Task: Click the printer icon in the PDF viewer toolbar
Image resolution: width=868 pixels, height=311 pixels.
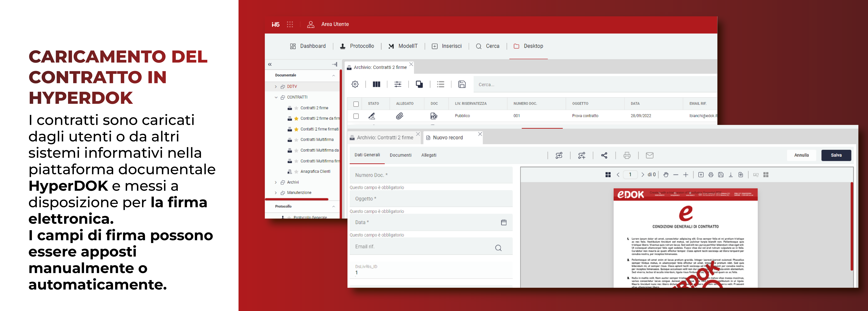Action: [711, 175]
